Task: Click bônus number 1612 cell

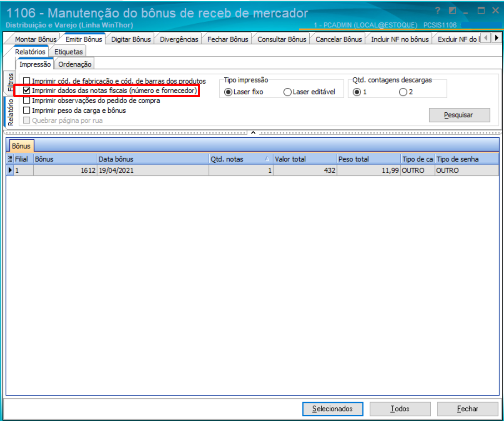Action: (x=65, y=170)
